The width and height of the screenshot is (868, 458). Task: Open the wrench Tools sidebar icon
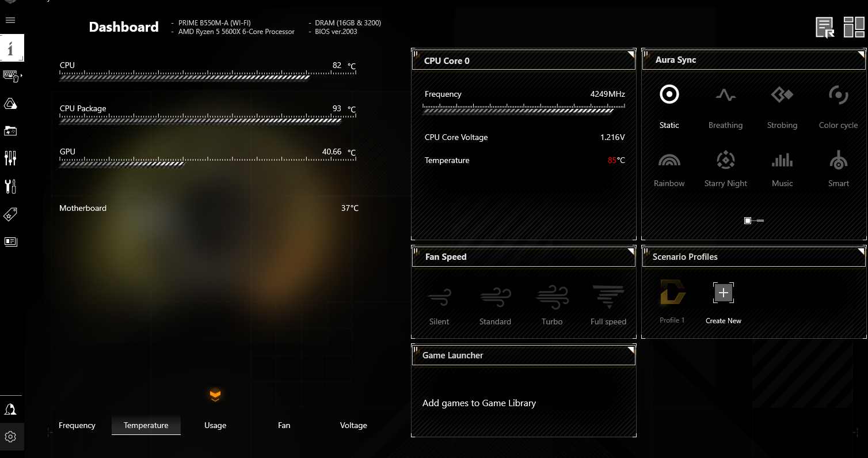tap(10, 186)
